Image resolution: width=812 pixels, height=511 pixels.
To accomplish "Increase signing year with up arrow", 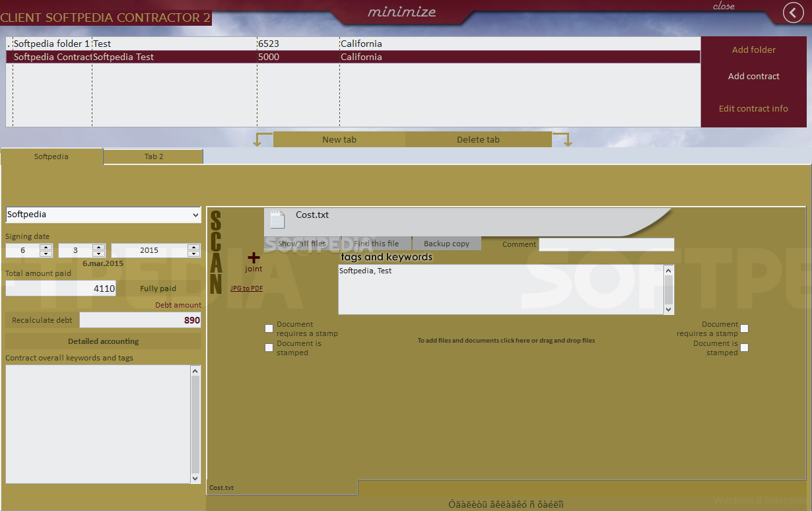I will [194, 248].
